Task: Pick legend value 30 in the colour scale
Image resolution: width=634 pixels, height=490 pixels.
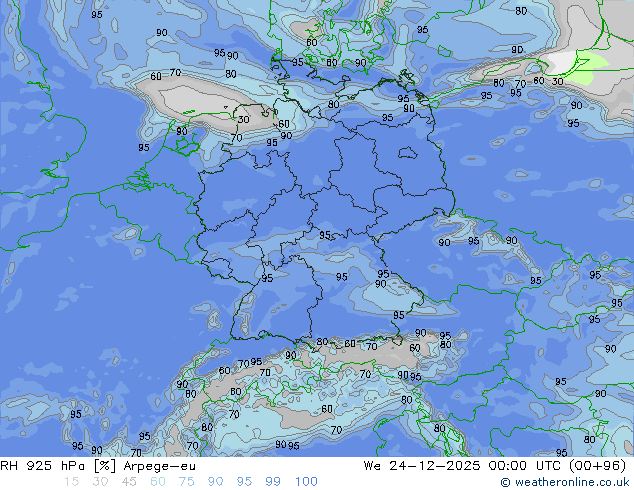Action: pyautogui.click(x=100, y=482)
